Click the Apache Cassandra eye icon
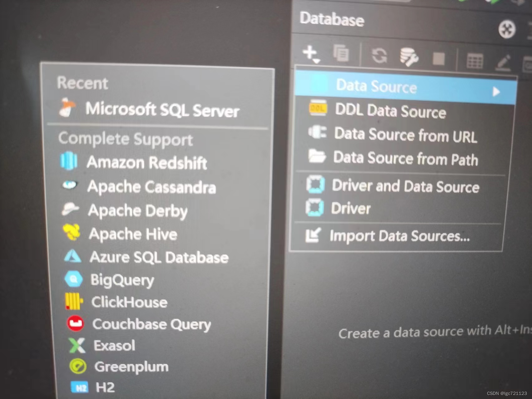This screenshot has width=532, height=399. point(70,185)
